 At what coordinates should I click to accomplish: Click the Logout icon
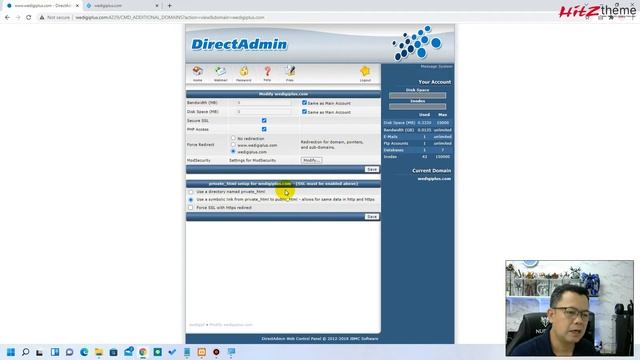(x=365, y=72)
